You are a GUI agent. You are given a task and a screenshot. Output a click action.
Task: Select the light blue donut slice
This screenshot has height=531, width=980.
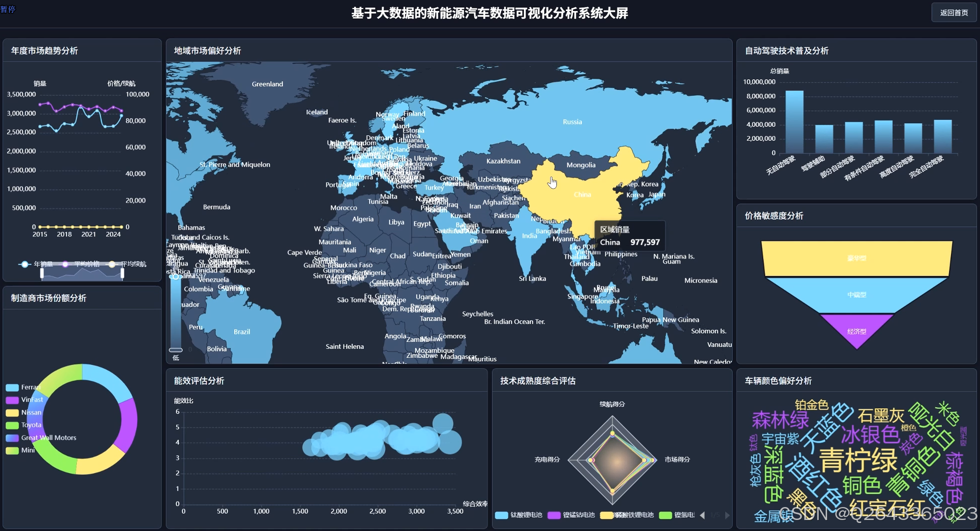click(107, 381)
